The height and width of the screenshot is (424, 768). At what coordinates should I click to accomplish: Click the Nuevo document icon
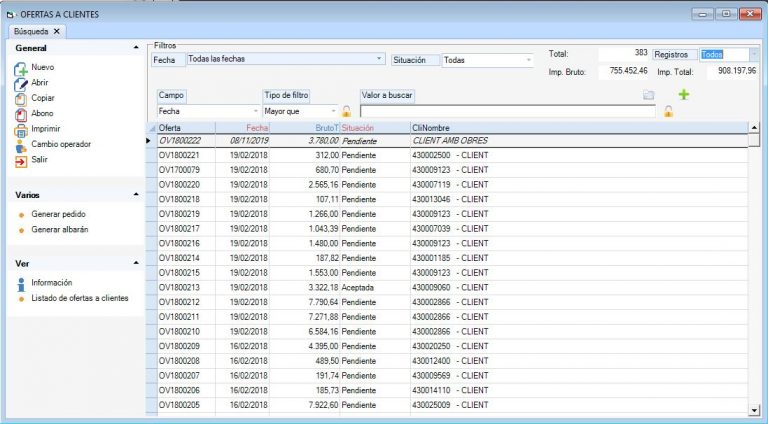(x=21, y=69)
